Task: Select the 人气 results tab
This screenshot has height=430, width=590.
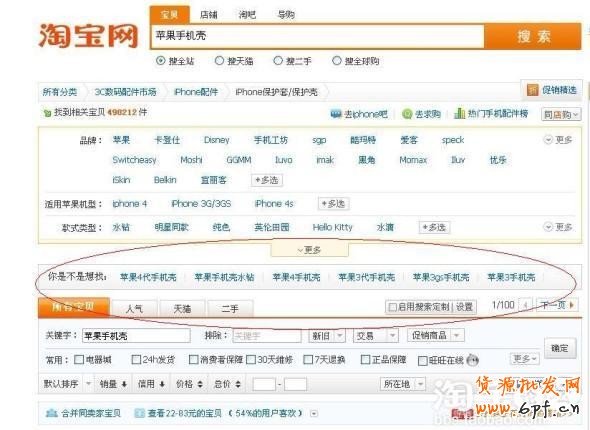Action: 134,309
